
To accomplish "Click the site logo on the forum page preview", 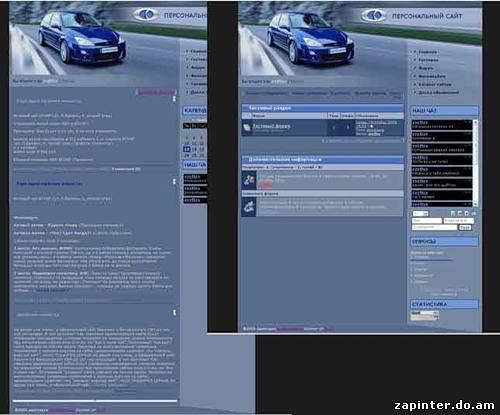I will pyautogui.click(x=374, y=15).
